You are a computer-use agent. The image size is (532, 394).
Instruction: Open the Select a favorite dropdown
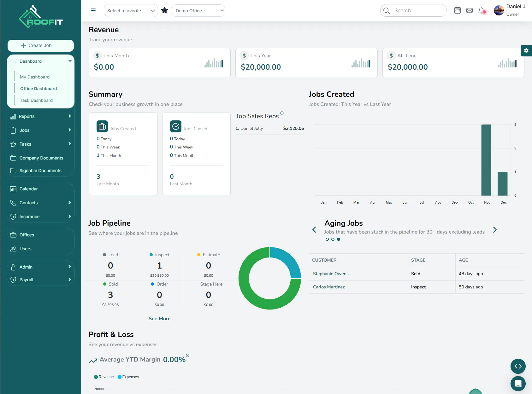coord(131,11)
